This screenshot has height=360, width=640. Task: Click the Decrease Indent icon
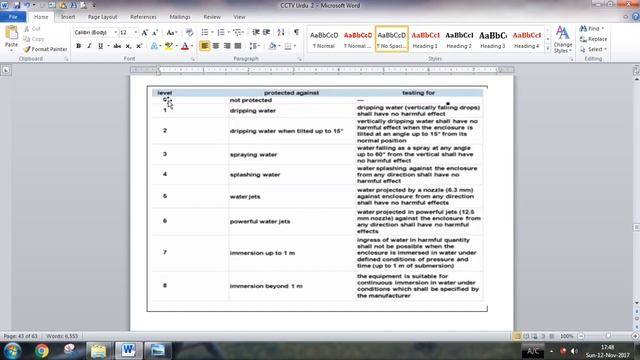pyautogui.click(x=256, y=32)
